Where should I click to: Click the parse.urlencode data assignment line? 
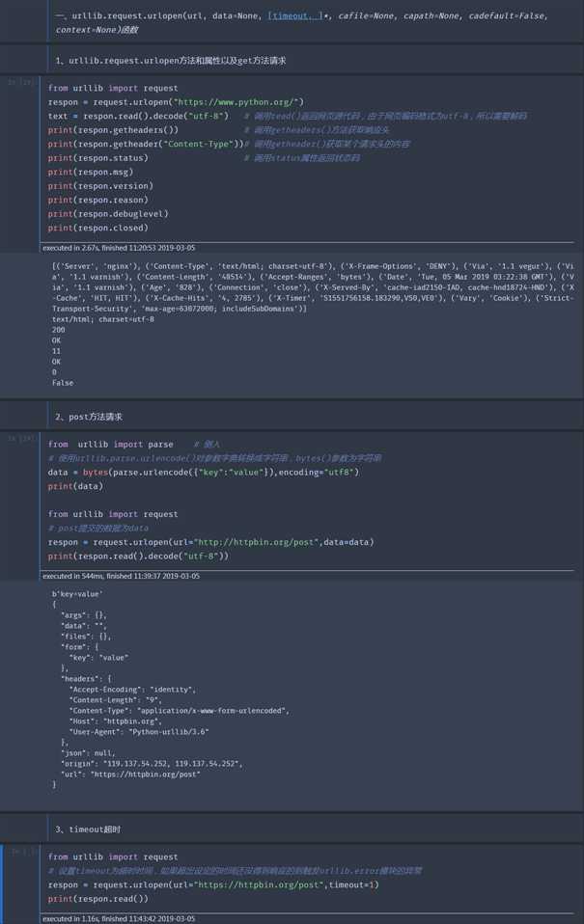pyautogui.click(x=202, y=473)
